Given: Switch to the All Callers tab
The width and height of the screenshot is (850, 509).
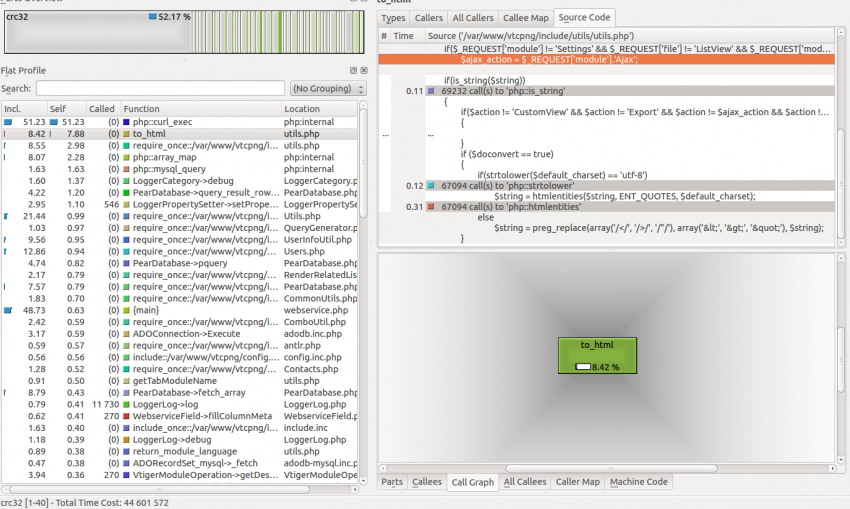Looking at the screenshot, I should coord(472,18).
